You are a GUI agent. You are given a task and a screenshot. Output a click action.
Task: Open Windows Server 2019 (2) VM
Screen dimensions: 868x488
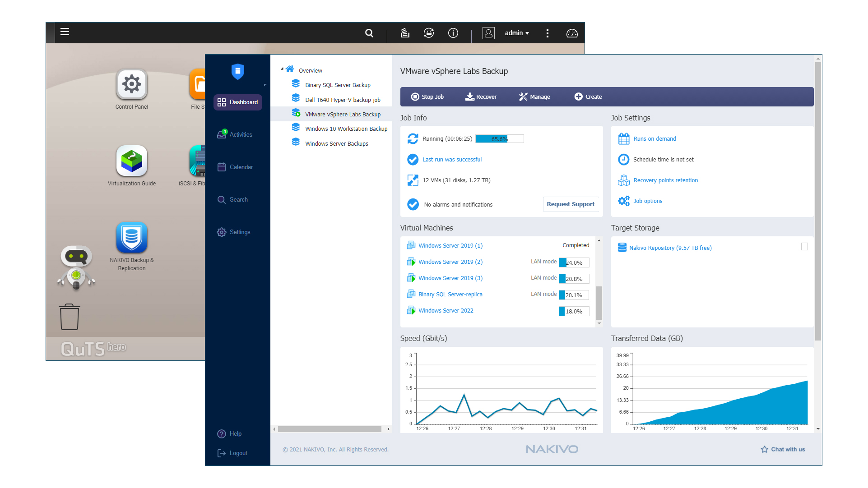(x=450, y=262)
